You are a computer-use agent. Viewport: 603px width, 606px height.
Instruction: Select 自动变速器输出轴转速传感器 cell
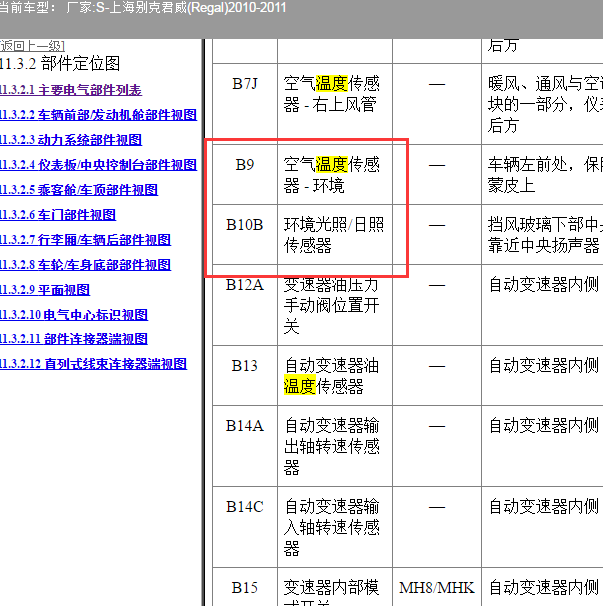(x=335, y=446)
